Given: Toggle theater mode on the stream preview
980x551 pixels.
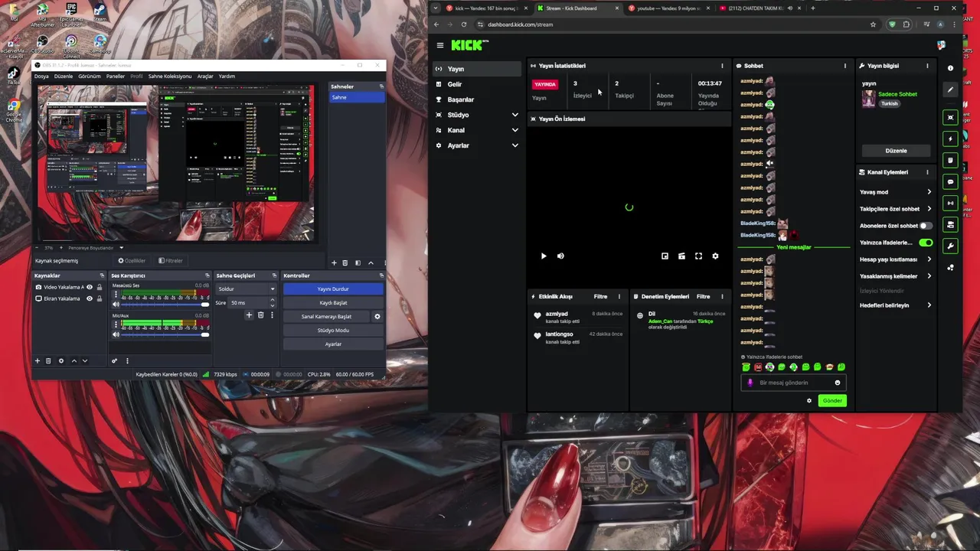Looking at the screenshot, I should point(681,256).
